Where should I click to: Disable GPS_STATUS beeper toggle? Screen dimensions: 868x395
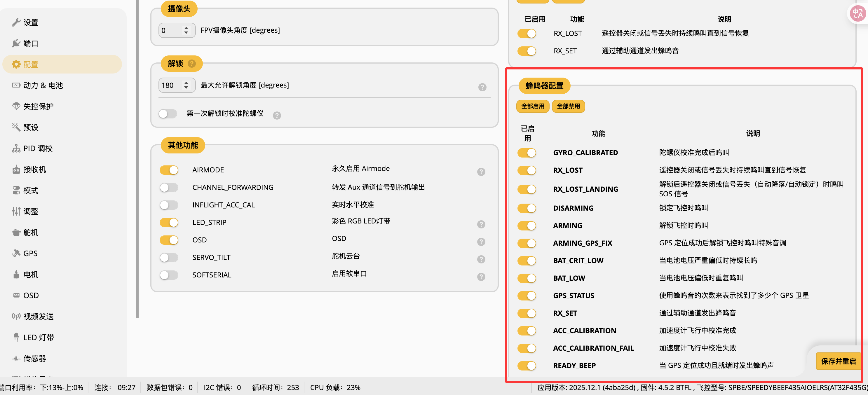pyautogui.click(x=527, y=296)
